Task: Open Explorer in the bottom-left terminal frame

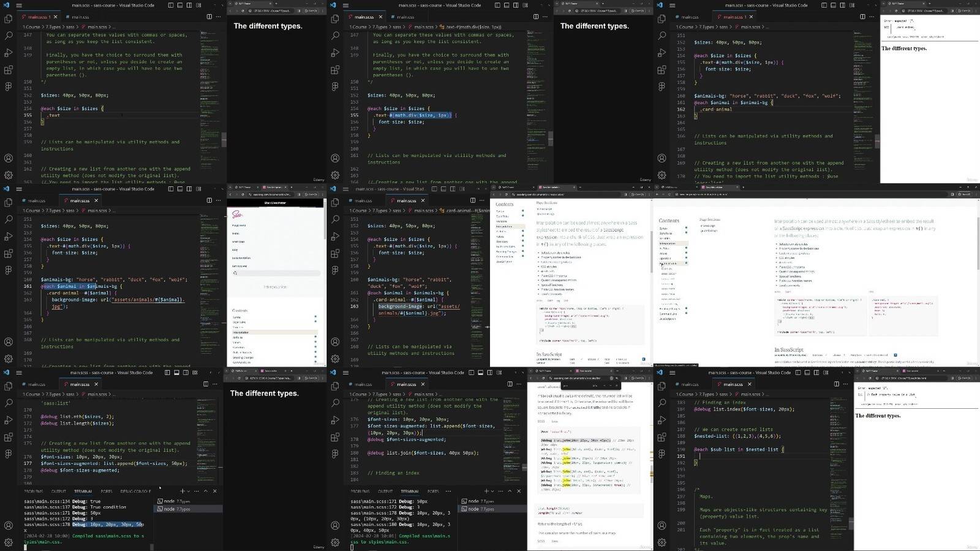Action: [x=9, y=387]
